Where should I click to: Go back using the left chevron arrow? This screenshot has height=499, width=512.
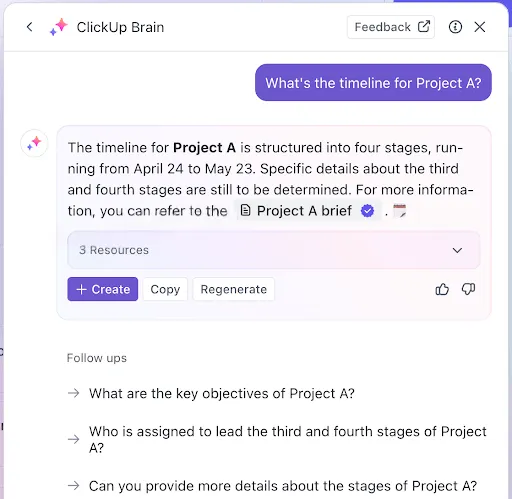[29, 27]
